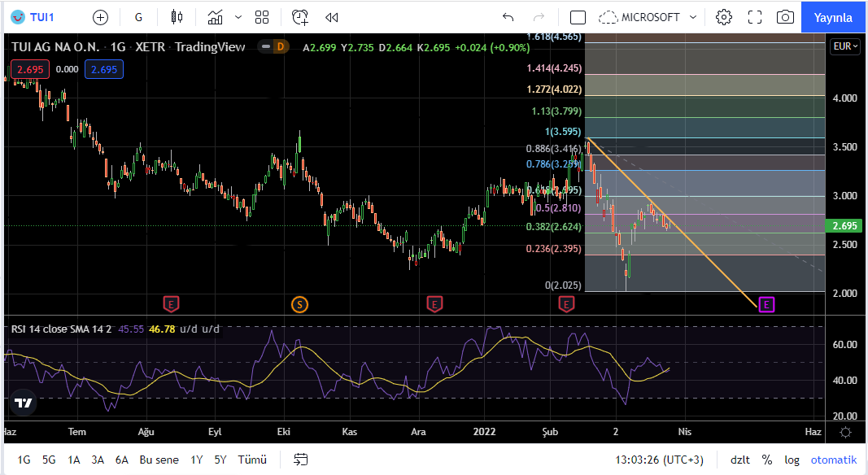Toggle dzlt price adjustment
This screenshot has height=475, width=868.
point(740,460)
